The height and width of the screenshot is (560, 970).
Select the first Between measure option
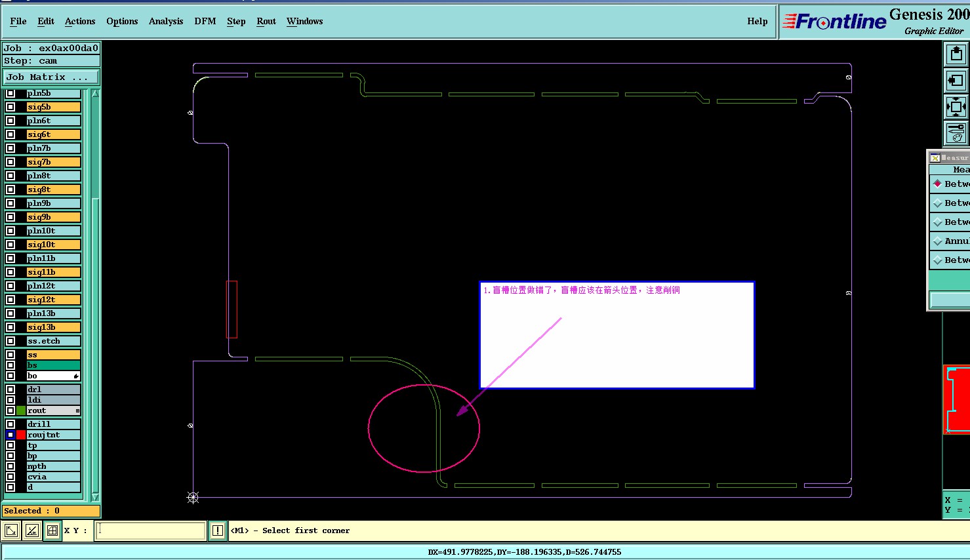click(x=938, y=184)
